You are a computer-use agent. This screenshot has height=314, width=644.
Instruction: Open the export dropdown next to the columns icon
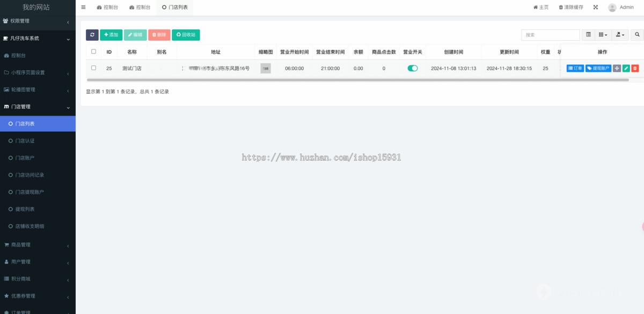click(x=620, y=34)
